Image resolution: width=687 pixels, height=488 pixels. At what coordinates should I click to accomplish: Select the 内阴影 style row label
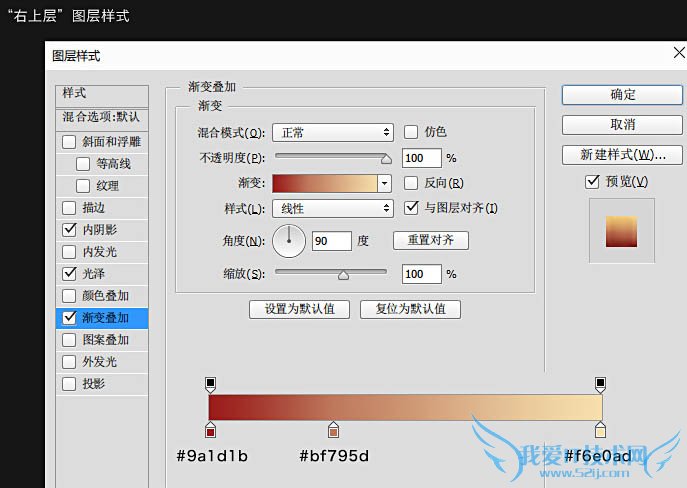click(99, 230)
